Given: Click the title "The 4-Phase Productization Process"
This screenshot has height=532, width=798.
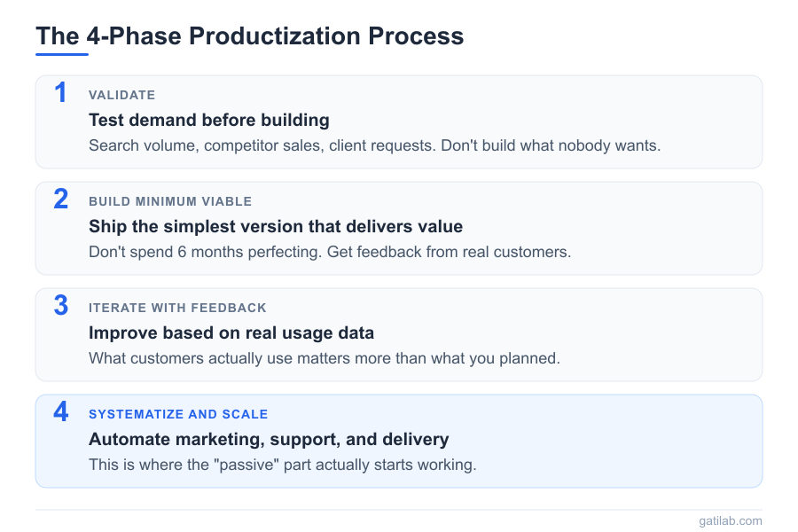Looking at the screenshot, I should click(249, 36).
